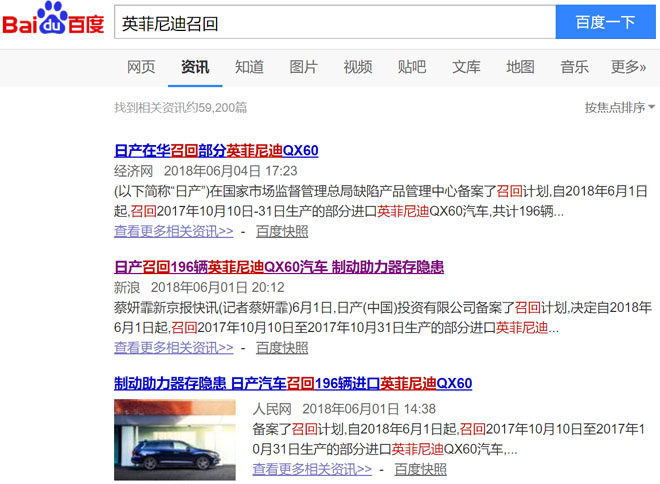
Task: Click the result count text 找到相关资讯约59,200篇
Action: [x=181, y=108]
